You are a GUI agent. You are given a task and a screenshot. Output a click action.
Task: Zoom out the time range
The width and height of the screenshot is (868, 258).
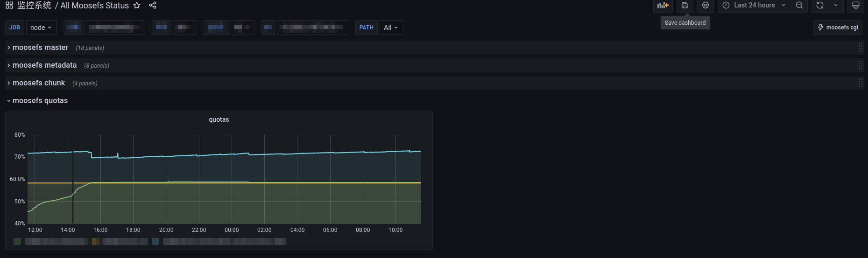click(799, 6)
